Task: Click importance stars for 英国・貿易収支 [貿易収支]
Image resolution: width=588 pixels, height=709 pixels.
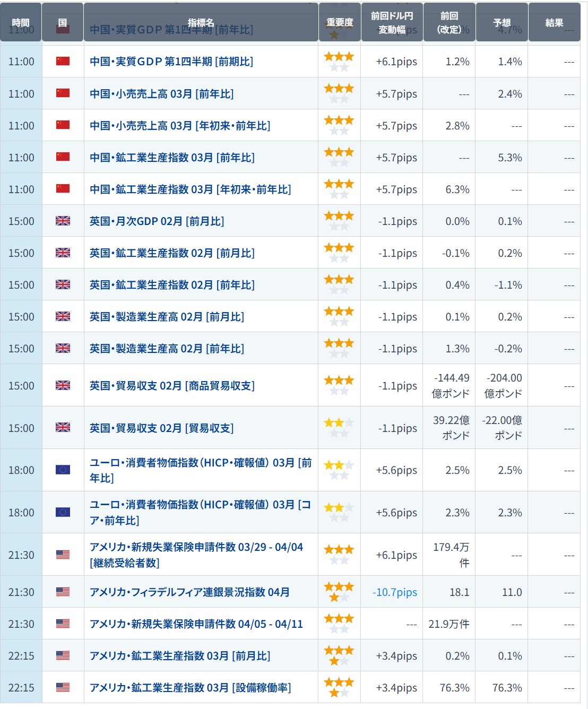Action: [339, 428]
